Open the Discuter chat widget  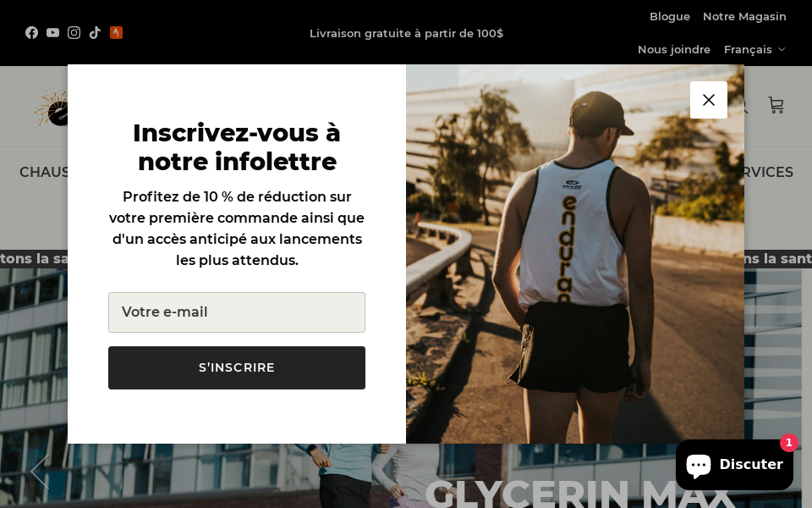click(x=734, y=465)
